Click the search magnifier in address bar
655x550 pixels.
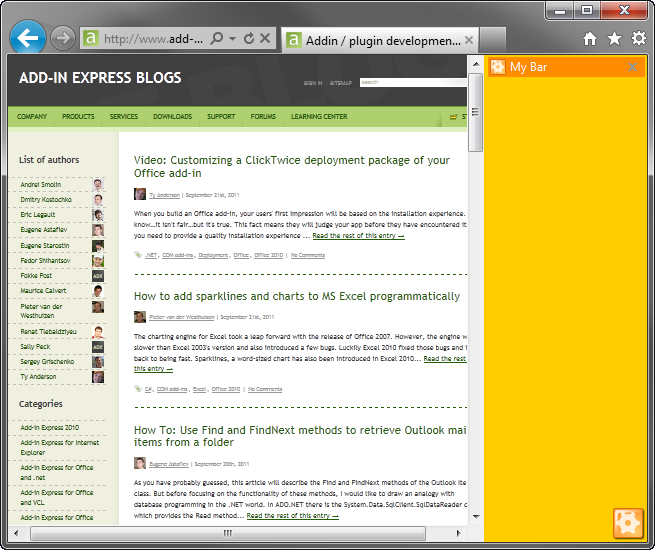pos(216,38)
